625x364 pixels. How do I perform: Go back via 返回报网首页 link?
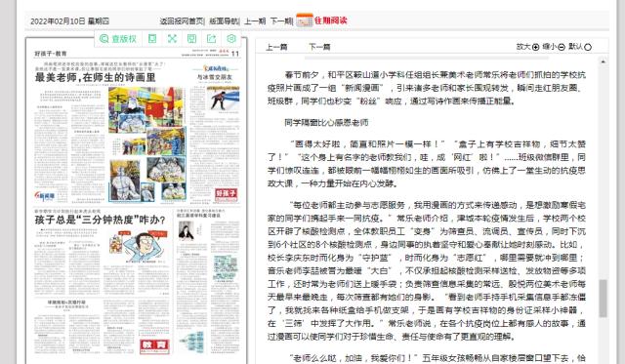click(x=182, y=21)
